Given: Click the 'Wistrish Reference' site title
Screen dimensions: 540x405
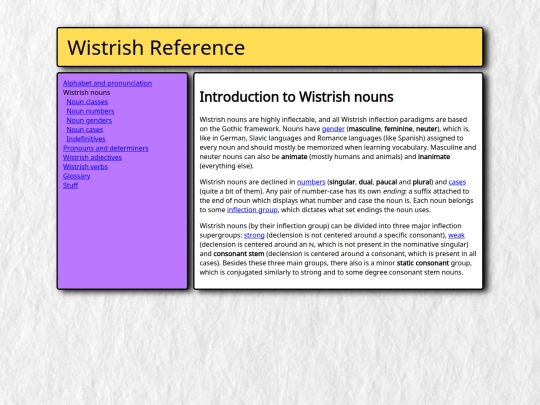Looking at the screenshot, I should pyautogui.click(x=156, y=48).
